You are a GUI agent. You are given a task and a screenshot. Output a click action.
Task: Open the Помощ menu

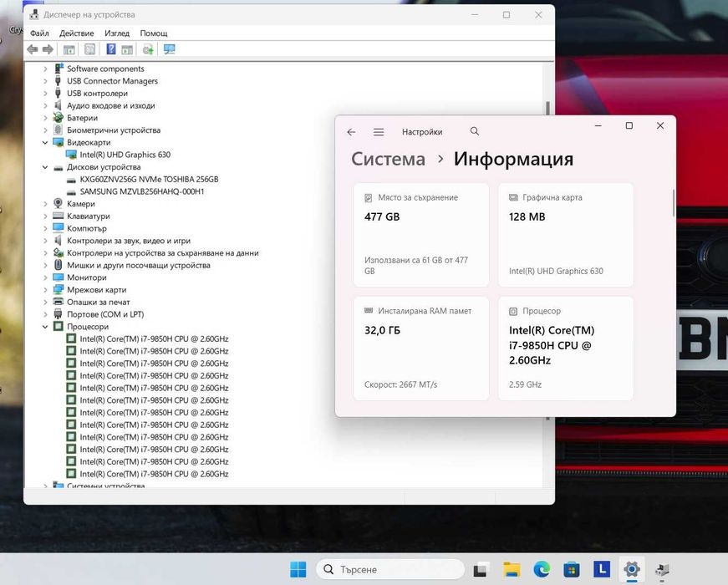[154, 33]
